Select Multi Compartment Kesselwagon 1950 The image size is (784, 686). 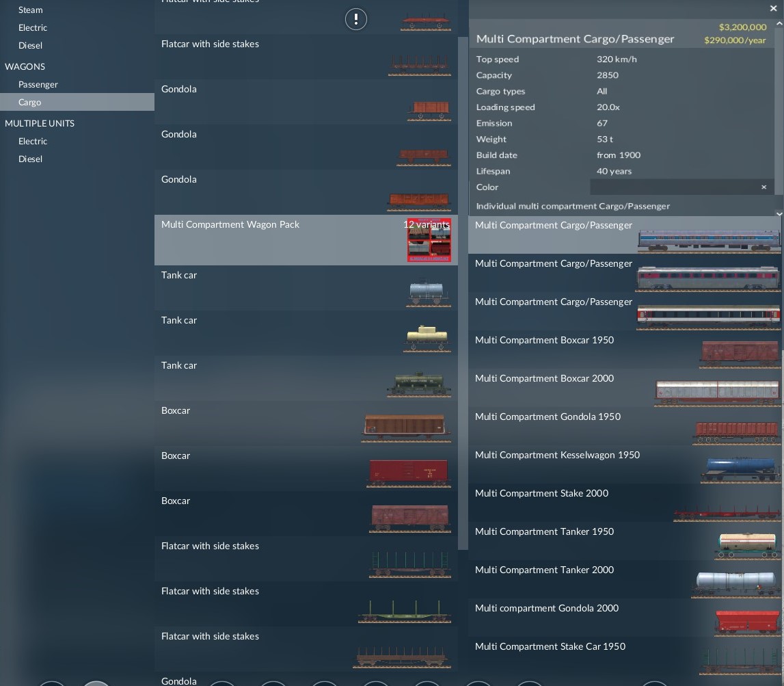click(625, 465)
